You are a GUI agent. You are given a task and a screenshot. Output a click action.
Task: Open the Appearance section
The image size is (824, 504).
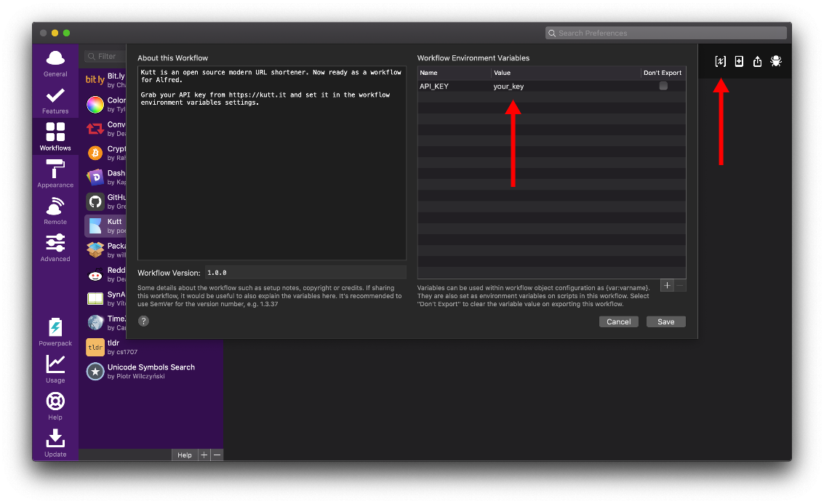tap(55, 174)
